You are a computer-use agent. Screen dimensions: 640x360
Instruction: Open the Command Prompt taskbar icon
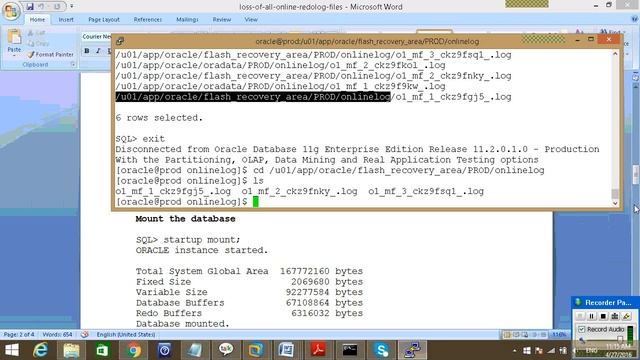click(x=349, y=350)
